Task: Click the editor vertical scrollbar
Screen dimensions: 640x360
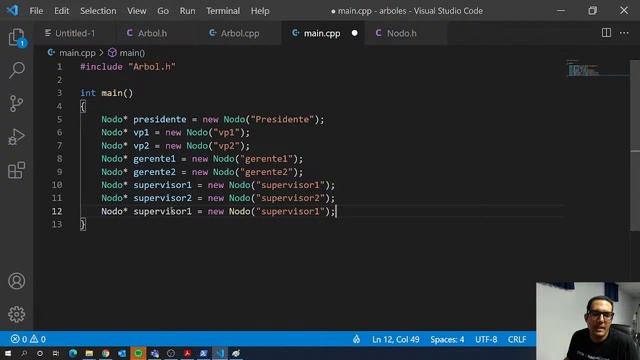Action: [635, 146]
